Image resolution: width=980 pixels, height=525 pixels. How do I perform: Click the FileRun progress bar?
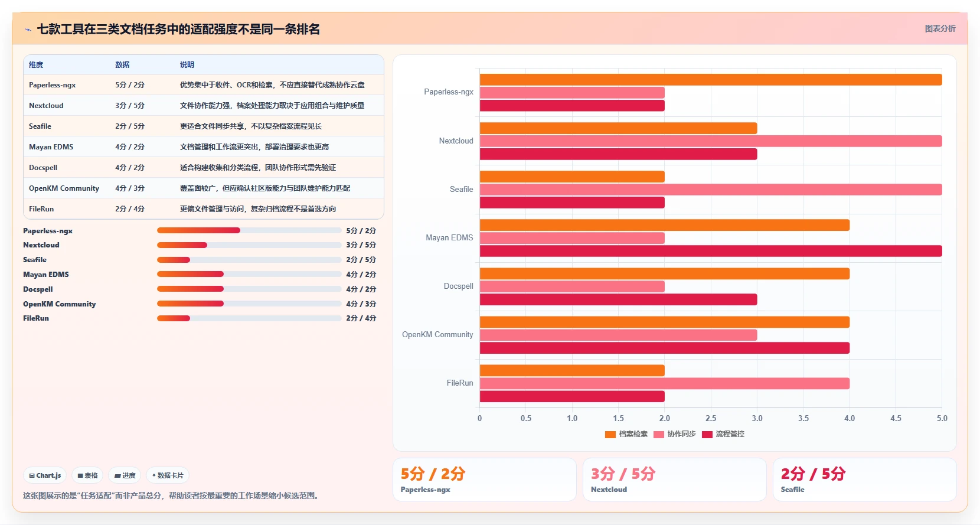click(x=249, y=318)
